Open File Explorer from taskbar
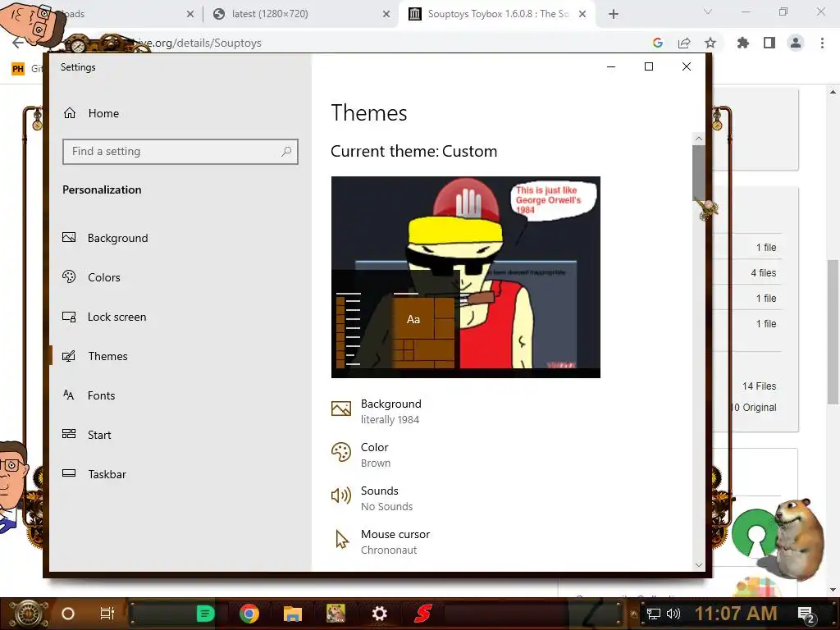This screenshot has height=630, width=840. click(293, 614)
